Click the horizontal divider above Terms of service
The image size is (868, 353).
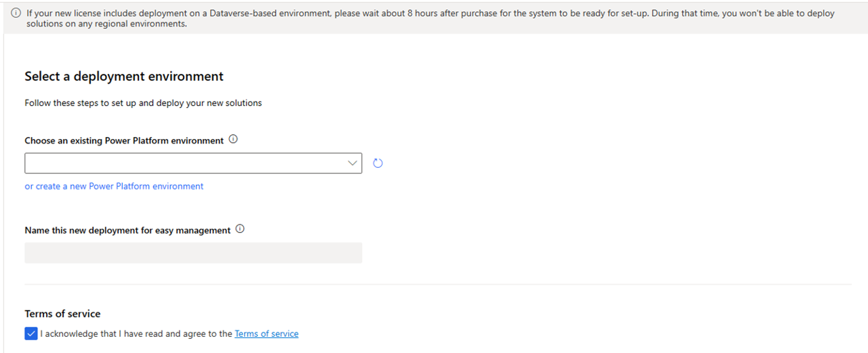(438, 284)
